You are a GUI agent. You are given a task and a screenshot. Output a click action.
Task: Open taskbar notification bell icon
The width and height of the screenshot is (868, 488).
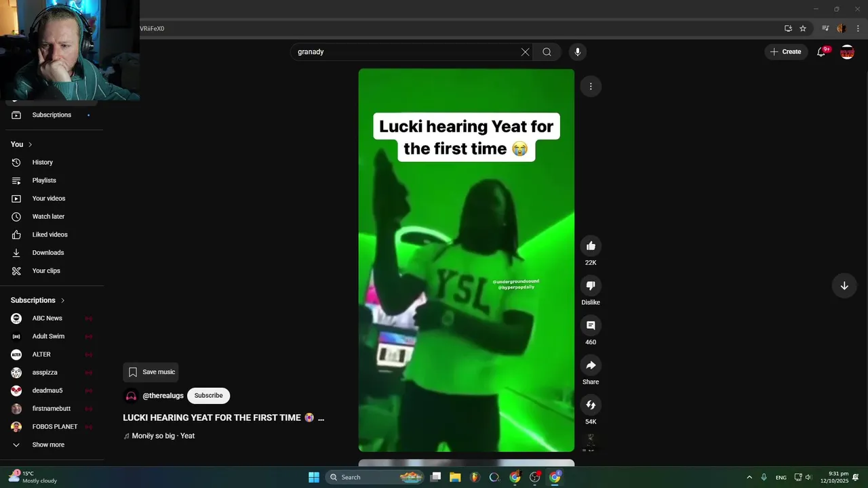point(856,477)
